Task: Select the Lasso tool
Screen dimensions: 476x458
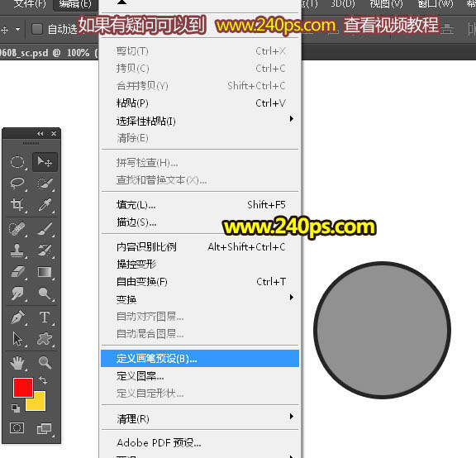Action: pyautogui.click(x=17, y=184)
